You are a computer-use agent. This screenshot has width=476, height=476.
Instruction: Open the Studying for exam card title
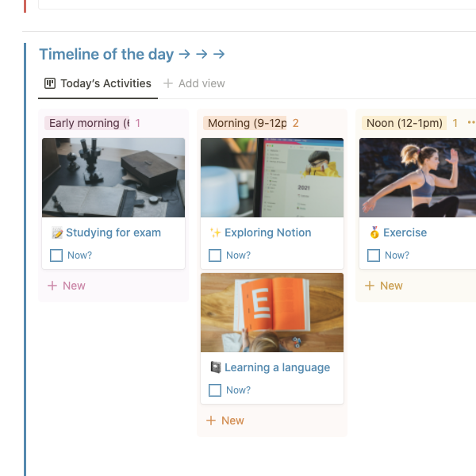[113, 232]
